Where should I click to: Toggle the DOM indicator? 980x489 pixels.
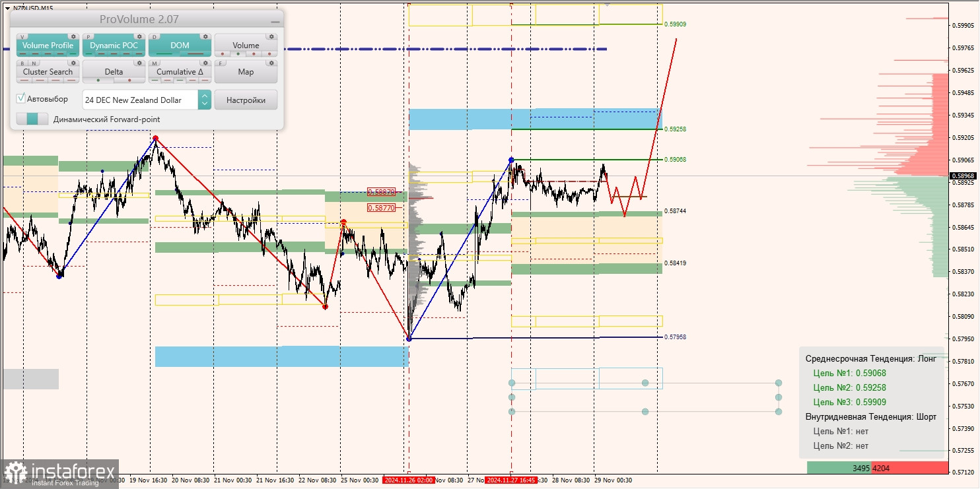[180, 46]
